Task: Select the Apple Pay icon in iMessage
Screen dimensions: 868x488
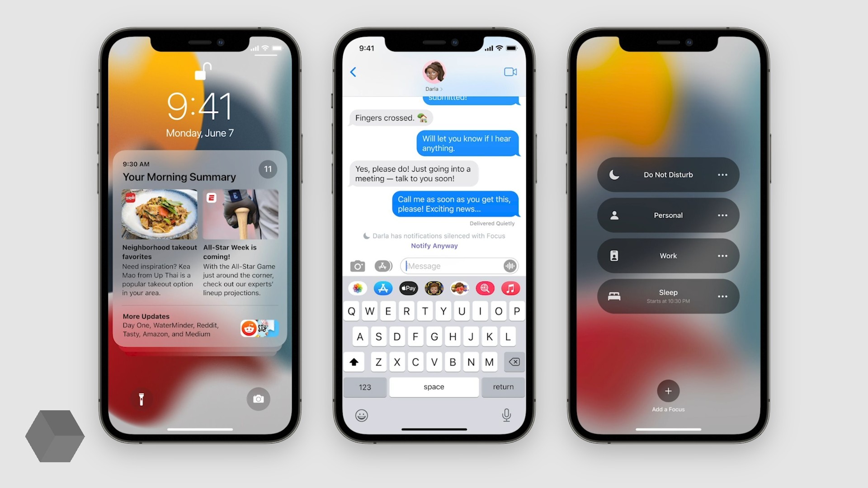Action: point(407,288)
